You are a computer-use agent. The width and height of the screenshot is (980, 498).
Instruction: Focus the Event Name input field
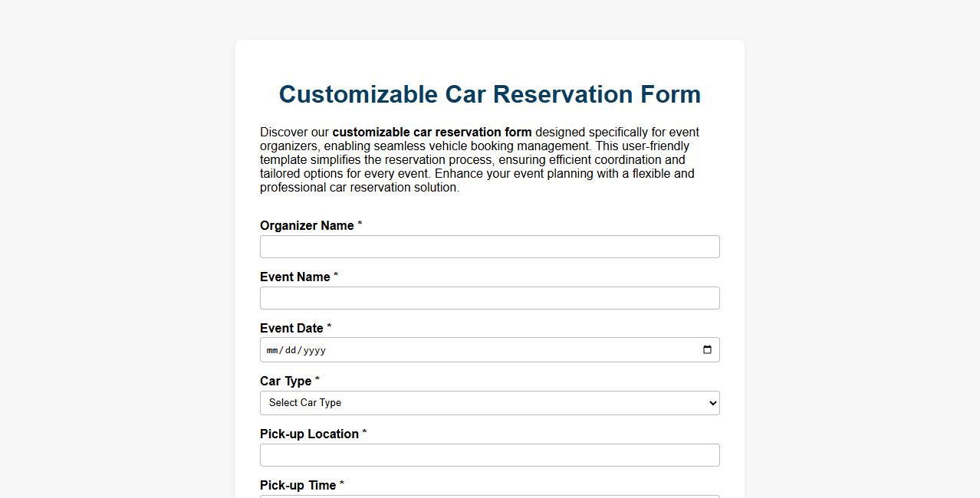pyautogui.click(x=489, y=297)
